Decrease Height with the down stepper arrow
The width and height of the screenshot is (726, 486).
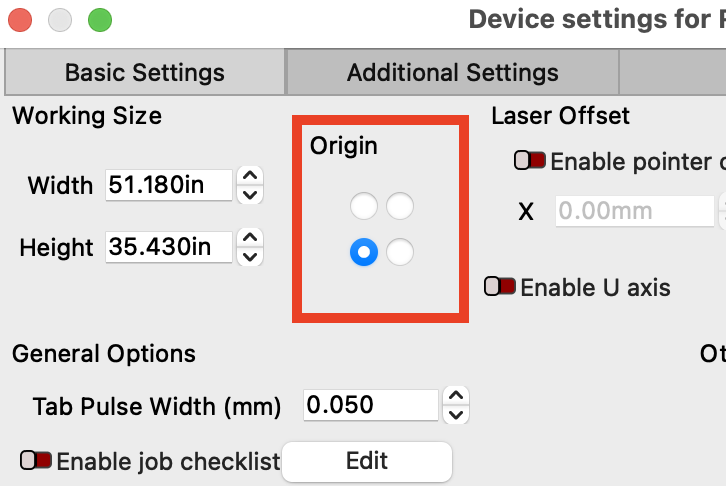(252, 255)
